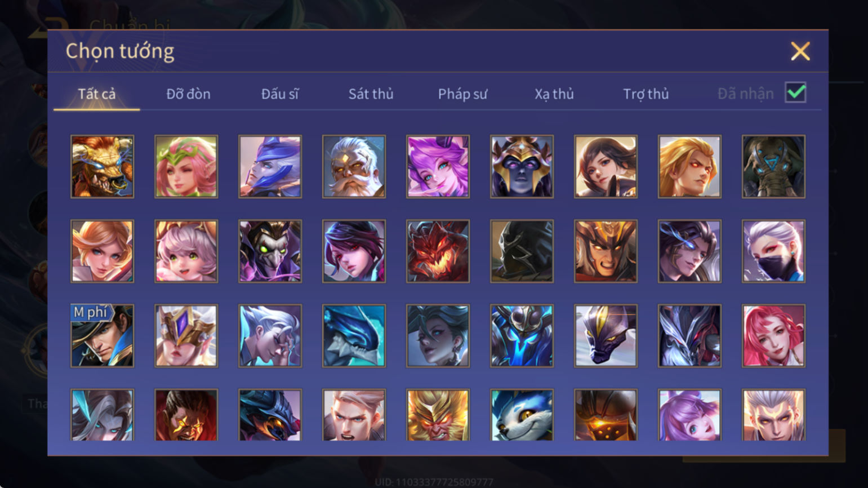The image size is (868, 488).
Task: Select the purple-haired horned girl hero
Action: pyautogui.click(x=438, y=166)
